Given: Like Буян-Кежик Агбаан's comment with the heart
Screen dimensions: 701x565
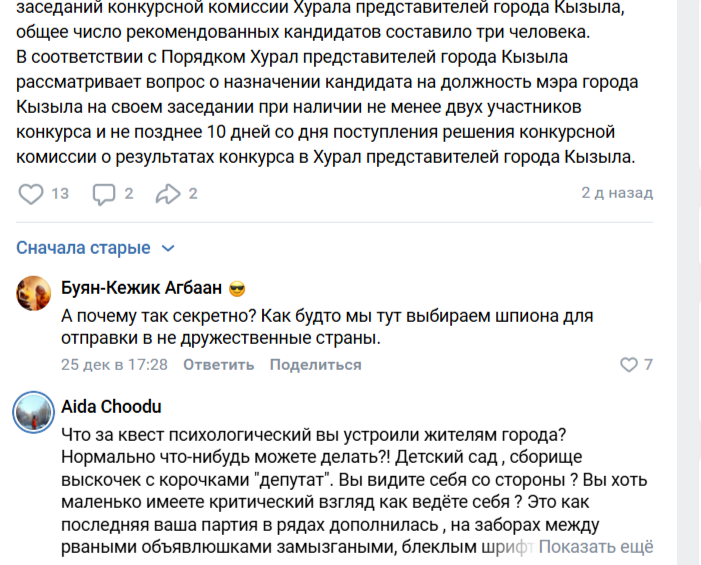Looking at the screenshot, I should click(629, 364).
